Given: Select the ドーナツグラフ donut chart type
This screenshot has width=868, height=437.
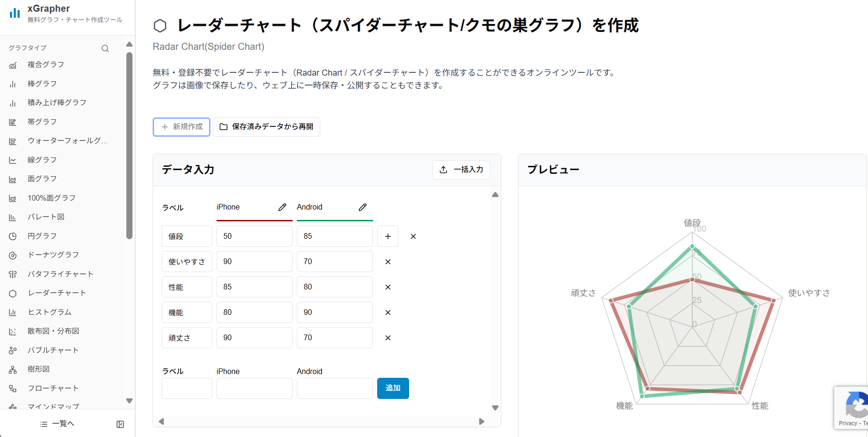Looking at the screenshot, I should point(51,255).
